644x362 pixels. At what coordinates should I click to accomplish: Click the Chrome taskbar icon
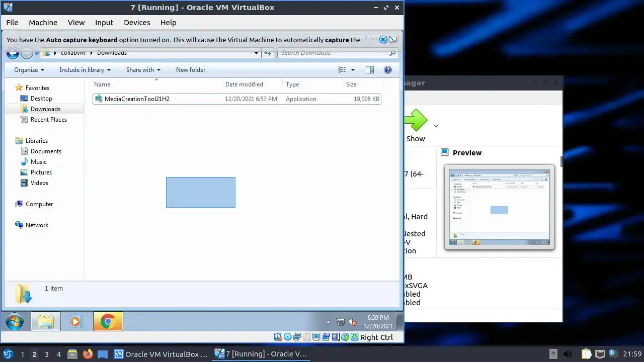[x=108, y=322]
